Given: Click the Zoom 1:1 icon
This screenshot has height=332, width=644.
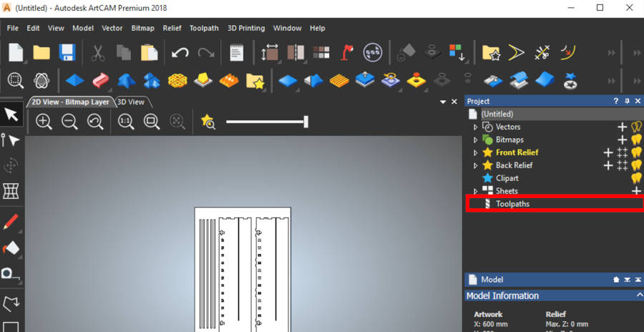Looking at the screenshot, I should [126, 122].
